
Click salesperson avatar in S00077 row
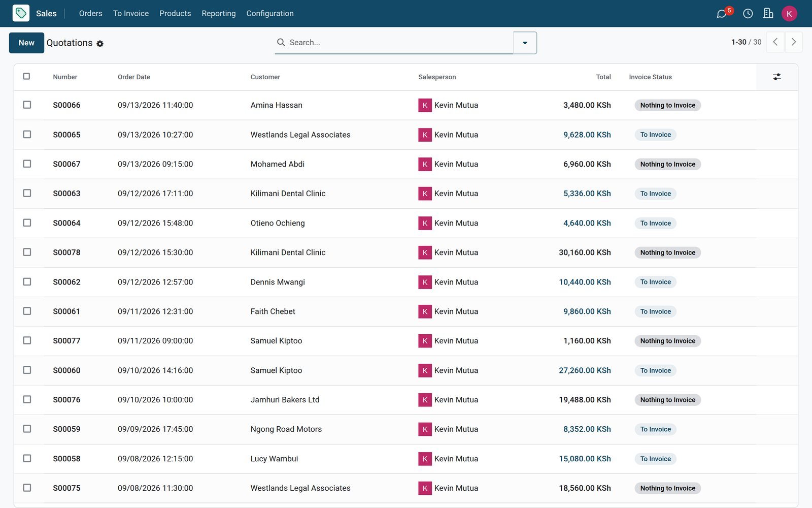coord(425,341)
